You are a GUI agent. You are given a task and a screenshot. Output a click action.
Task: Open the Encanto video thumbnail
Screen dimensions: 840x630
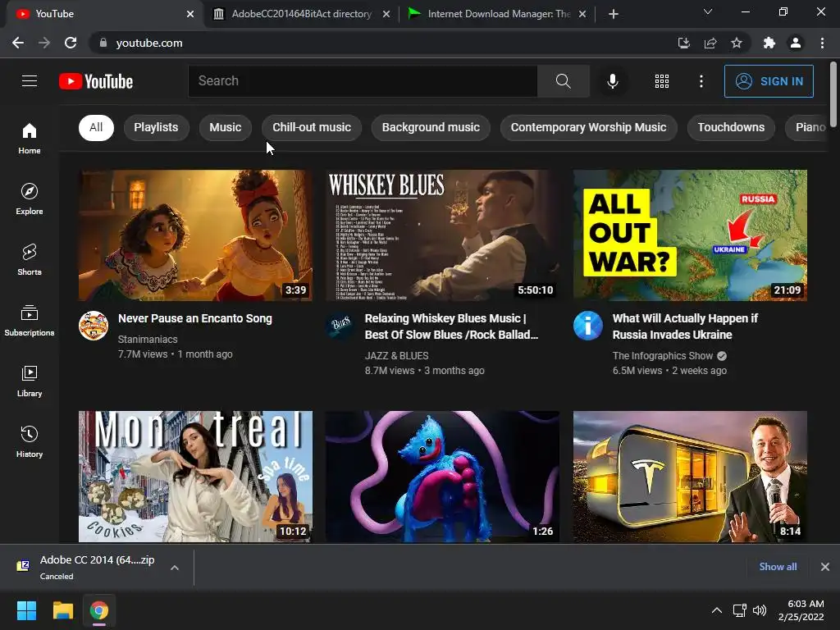pyautogui.click(x=195, y=235)
